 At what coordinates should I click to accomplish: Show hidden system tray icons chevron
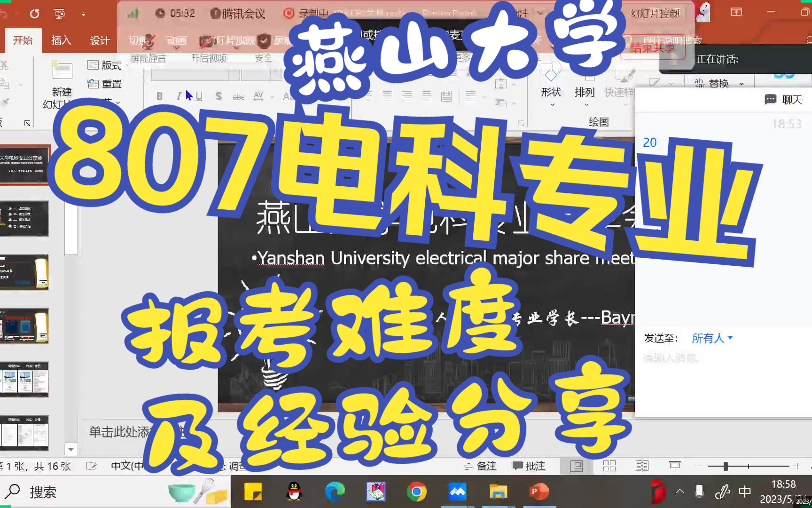tap(679, 492)
